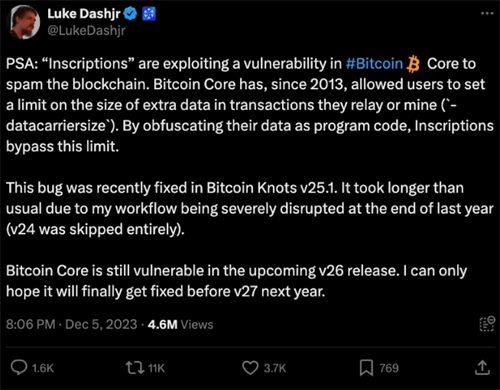
Task: Open the @LukeDashjr handle link
Action: pos(86,31)
